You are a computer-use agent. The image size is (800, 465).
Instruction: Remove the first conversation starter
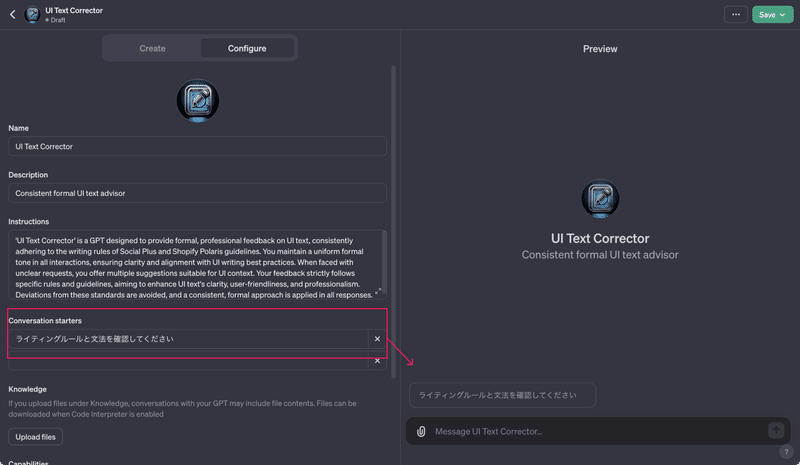tap(377, 339)
